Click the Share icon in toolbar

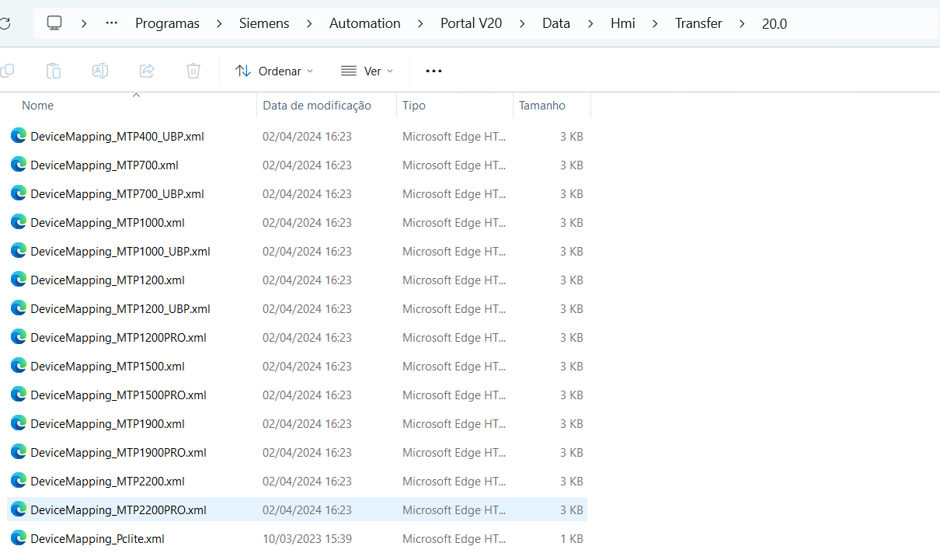(x=147, y=71)
